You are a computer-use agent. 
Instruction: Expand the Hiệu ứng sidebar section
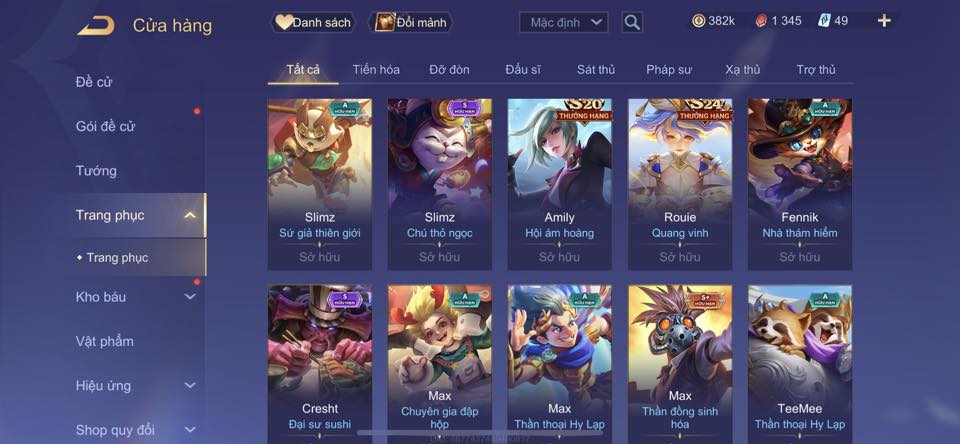tap(190, 386)
